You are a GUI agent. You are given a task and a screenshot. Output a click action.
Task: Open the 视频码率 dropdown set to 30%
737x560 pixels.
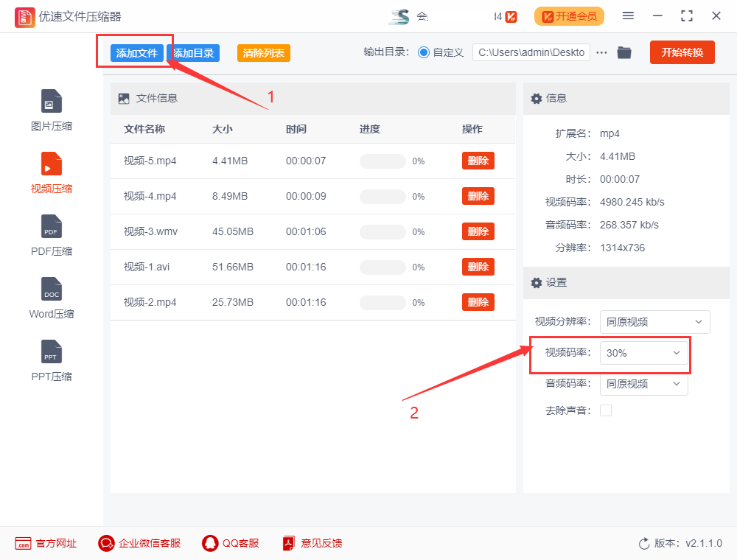pyautogui.click(x=644, y=353)
